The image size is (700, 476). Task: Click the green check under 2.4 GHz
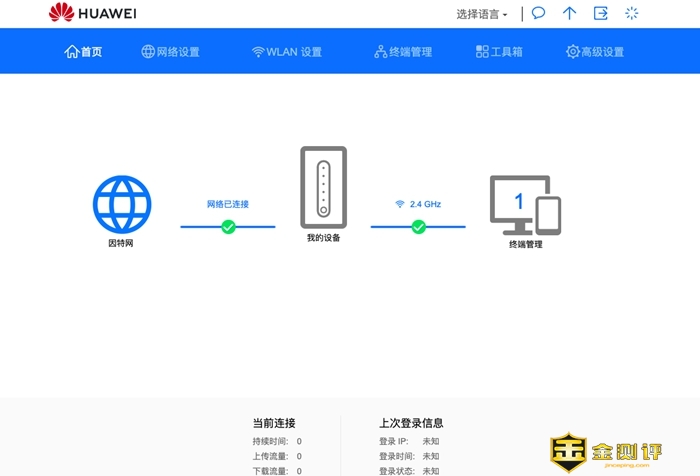(418, 227)
